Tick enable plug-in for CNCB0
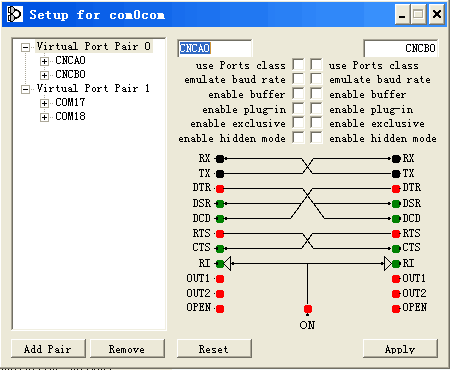Image resolution: width=450 pixels, height=370 pixels. pyautogui.click(x=316, y=108)
